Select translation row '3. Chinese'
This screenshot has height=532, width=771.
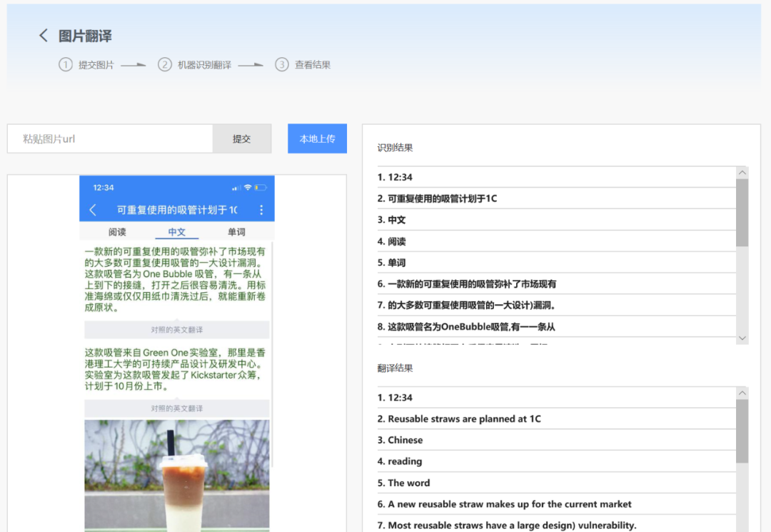[557, 440]
